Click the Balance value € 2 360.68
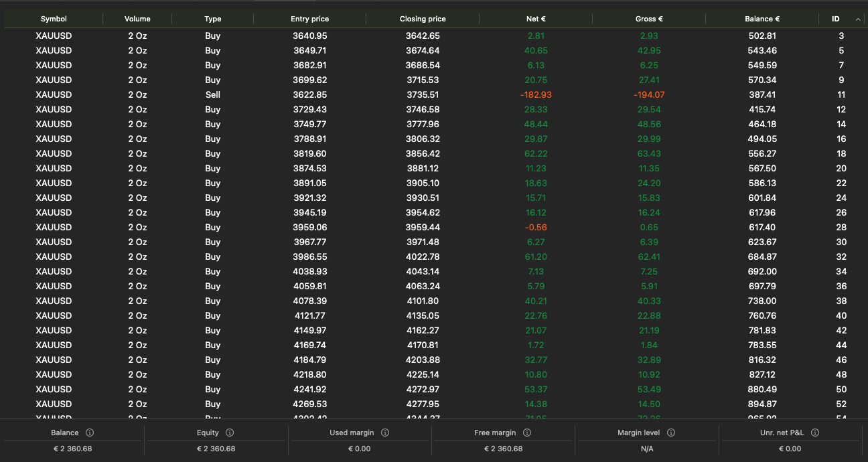Screen dimensions: 868x462 pos(72,449)
